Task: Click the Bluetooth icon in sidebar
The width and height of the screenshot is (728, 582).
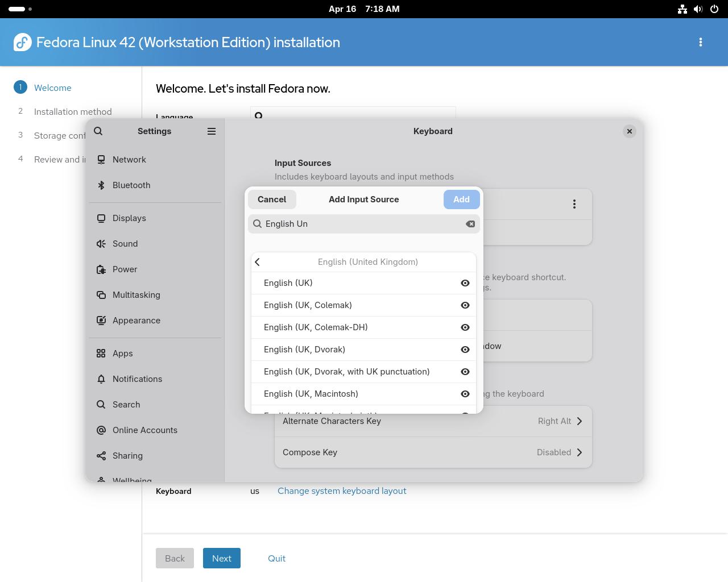Action: [101, 185]
